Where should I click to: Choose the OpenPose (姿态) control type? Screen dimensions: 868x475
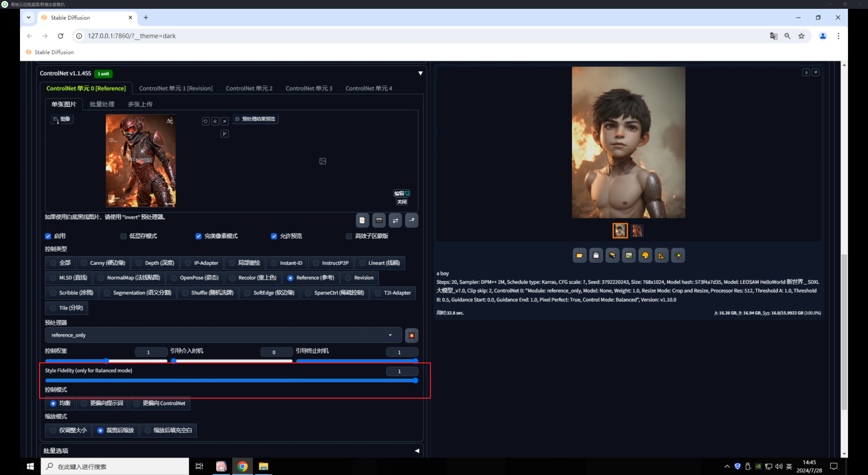pos(195,278)
